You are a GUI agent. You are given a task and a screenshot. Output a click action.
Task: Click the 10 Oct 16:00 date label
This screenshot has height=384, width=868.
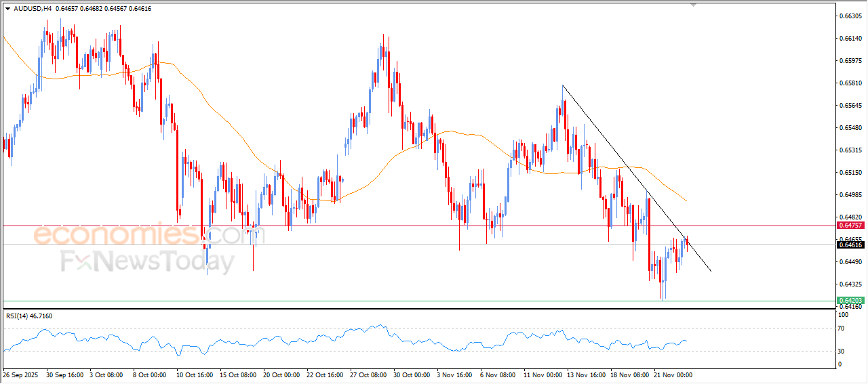[x=195, y=375]
